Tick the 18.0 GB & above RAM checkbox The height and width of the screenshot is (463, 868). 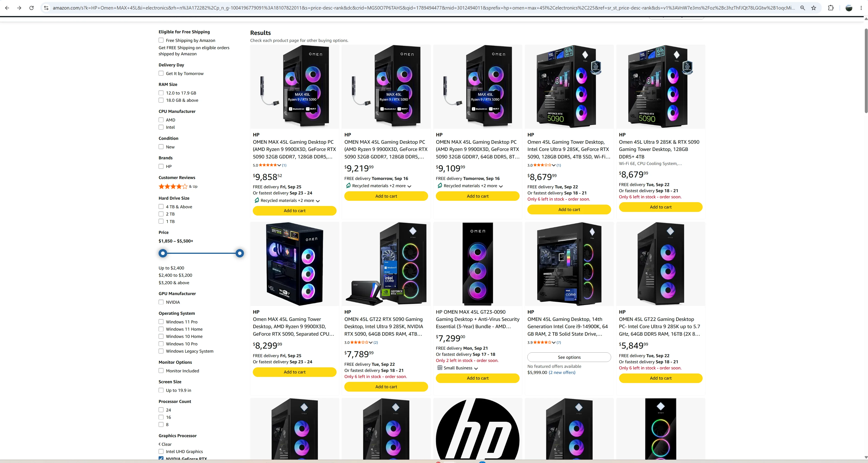tap(161, 100)
